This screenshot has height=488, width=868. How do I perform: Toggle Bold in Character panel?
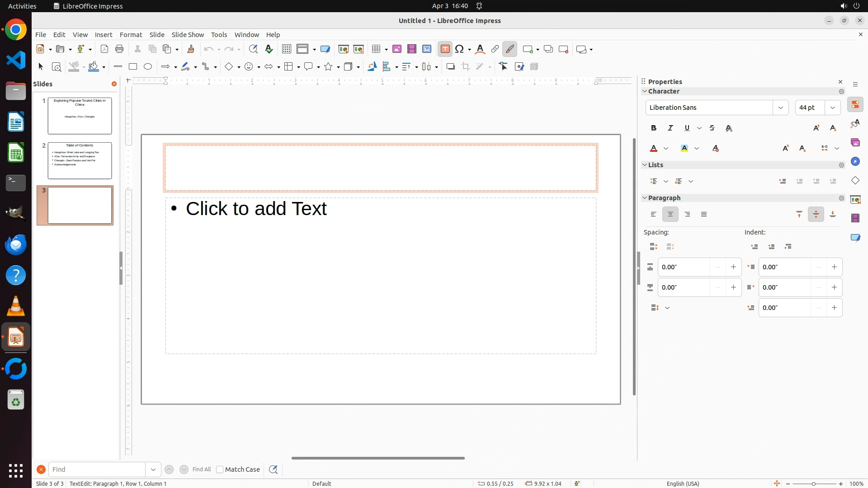coord(654,128)
